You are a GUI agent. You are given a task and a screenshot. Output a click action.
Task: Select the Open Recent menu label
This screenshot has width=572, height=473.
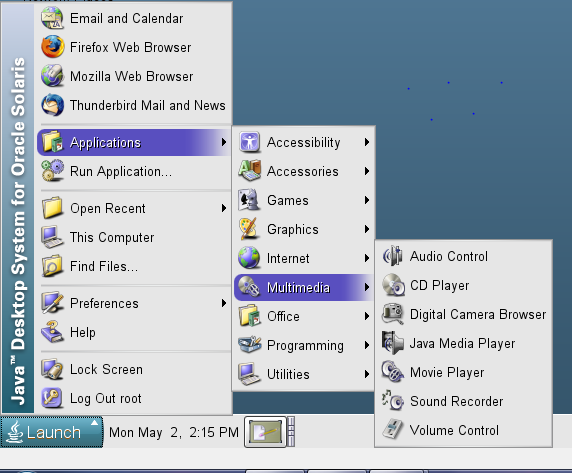coord(108,208)
